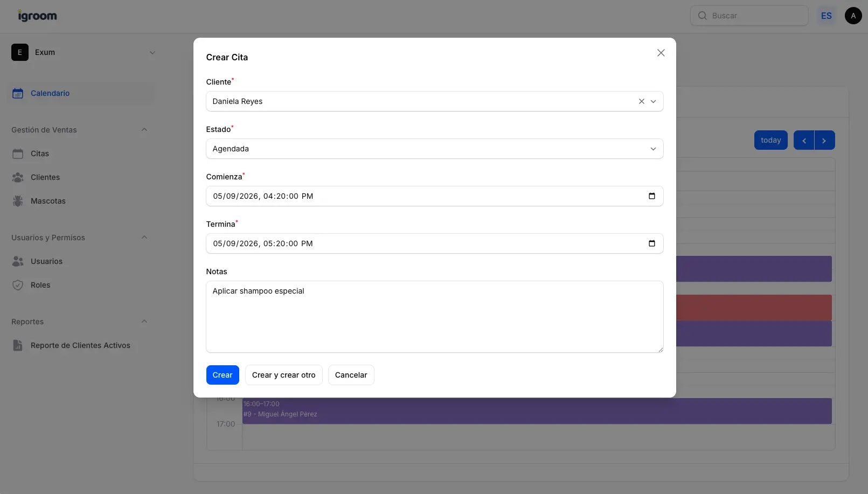The width and height of the screenshot is (868, 494).
Task: Go to previous calendar period
Action: tap(803, 140)
